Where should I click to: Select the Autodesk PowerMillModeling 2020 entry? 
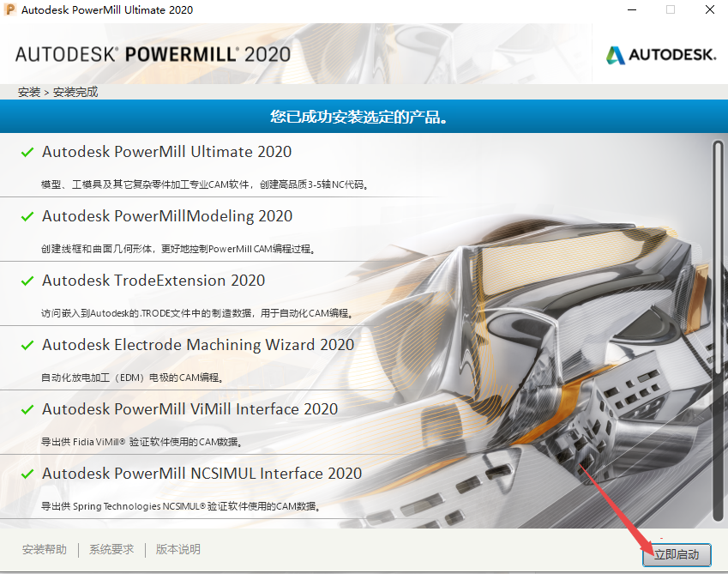coord(167,216)
